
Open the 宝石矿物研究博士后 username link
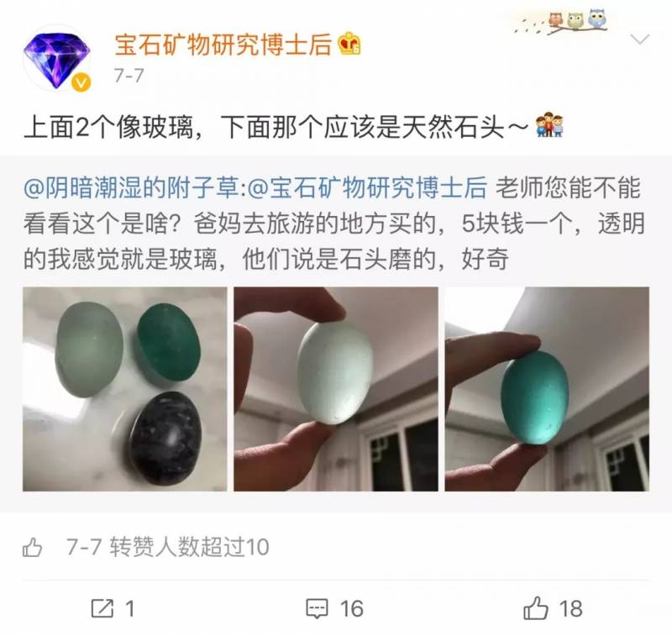coord(223,45)
